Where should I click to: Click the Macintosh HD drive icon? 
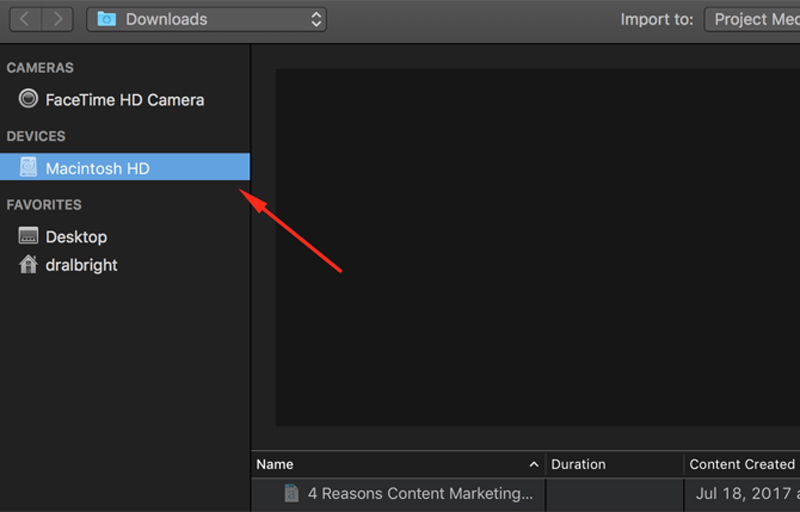click(28, 168)
